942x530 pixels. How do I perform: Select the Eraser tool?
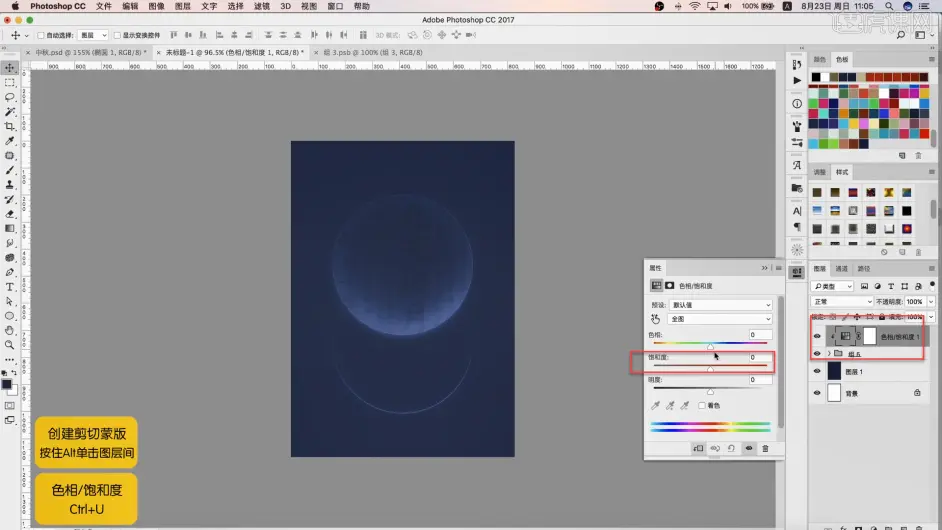(10, 214)
